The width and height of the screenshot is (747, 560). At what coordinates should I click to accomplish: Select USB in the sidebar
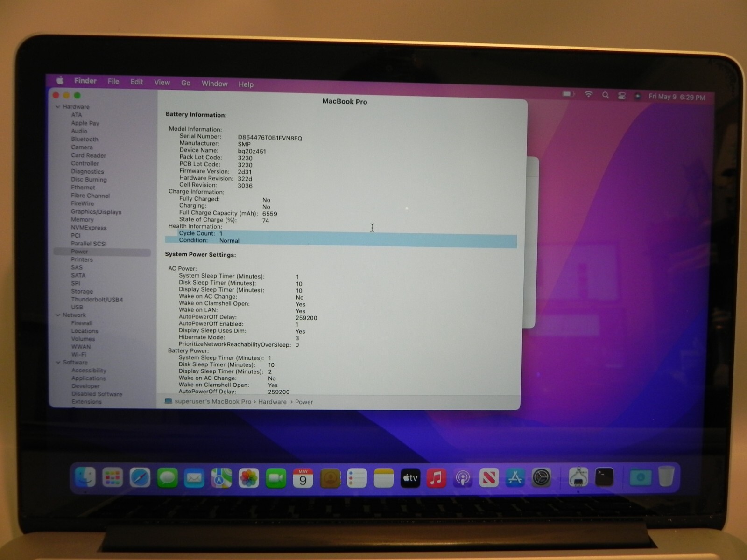coord(77,307)
